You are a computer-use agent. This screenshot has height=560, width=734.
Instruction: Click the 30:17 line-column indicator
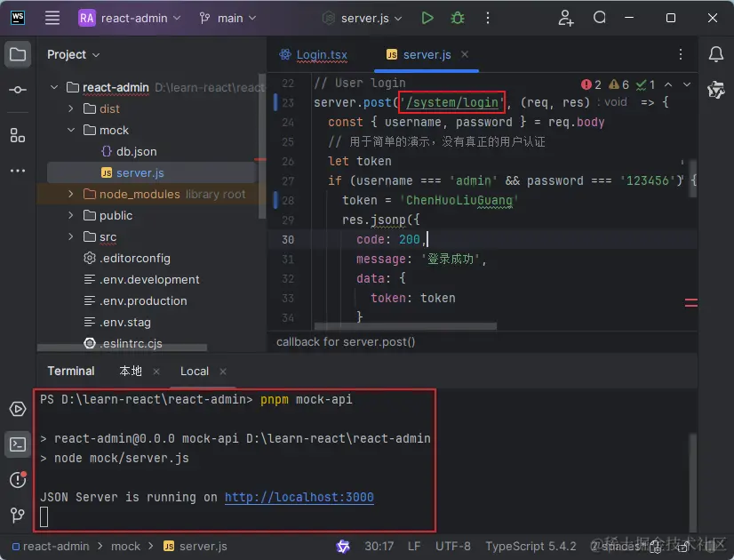[x=379, y=547]
